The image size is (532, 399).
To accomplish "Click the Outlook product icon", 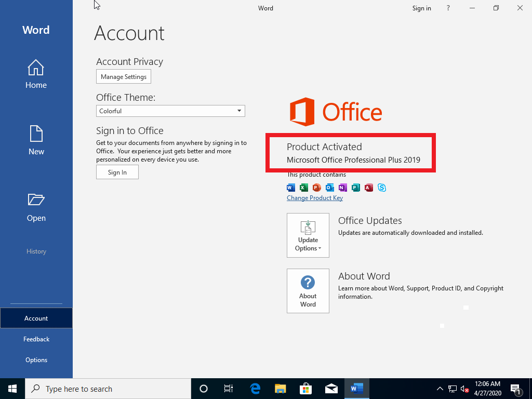I will click(329, 188).
